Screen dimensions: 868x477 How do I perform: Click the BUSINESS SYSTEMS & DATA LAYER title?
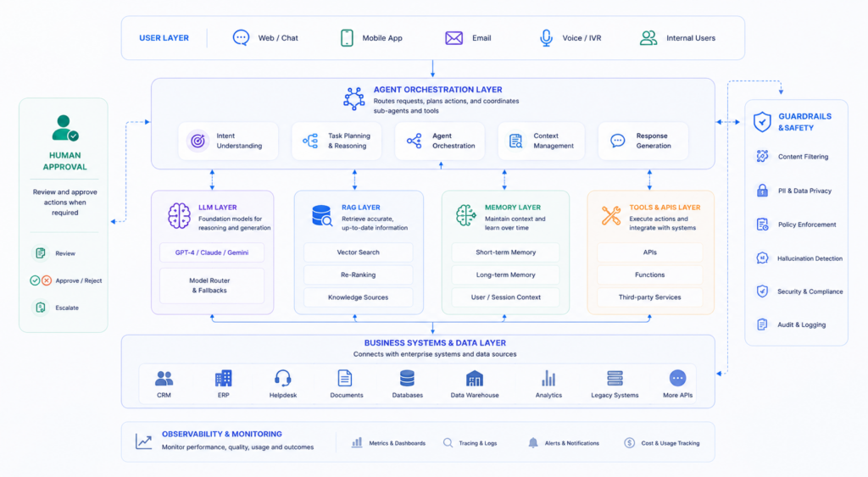[x=435, y=343]
